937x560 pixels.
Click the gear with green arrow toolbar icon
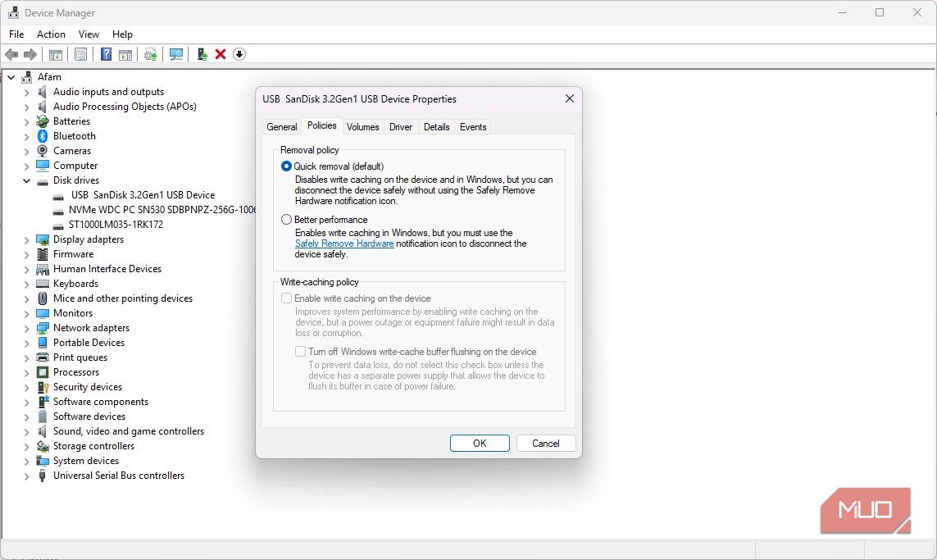[x=151, y=54]
